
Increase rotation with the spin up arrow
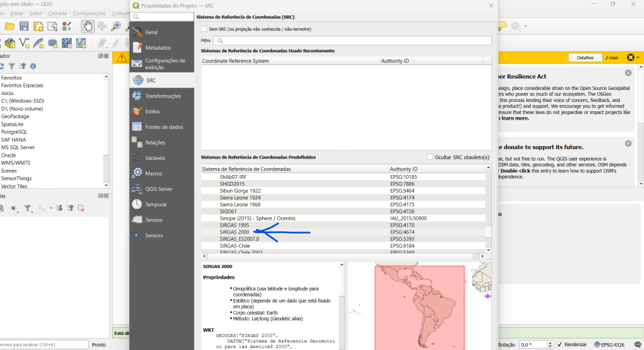click(x=550, y=342)
